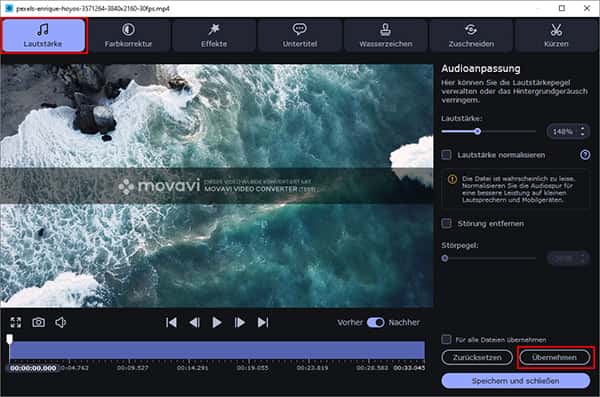Click the Lautstärke slider handle

(477, 131)
